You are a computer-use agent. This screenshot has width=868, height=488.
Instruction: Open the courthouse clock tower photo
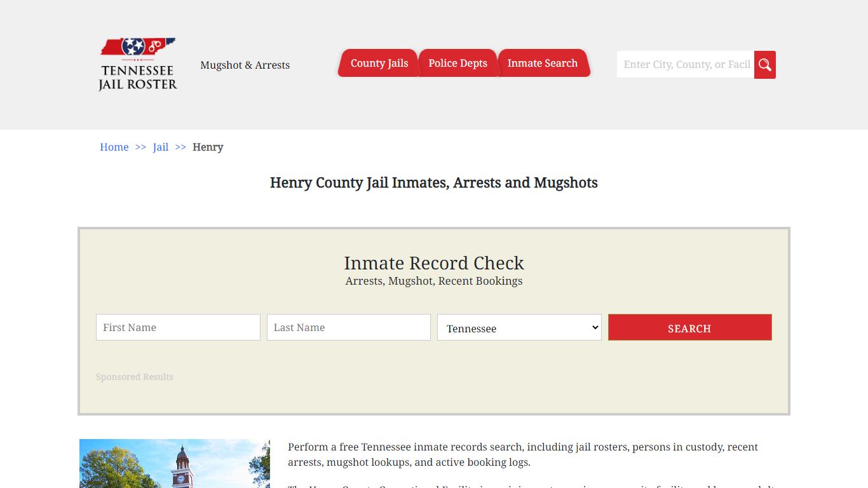pyautogui.click(x=175, y=463)
